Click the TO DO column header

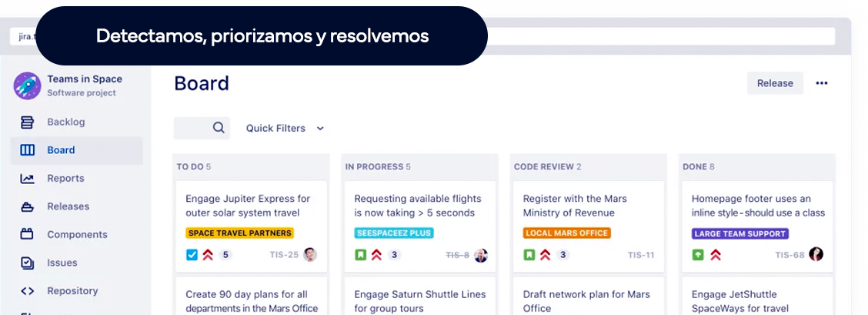click(194, 166)
